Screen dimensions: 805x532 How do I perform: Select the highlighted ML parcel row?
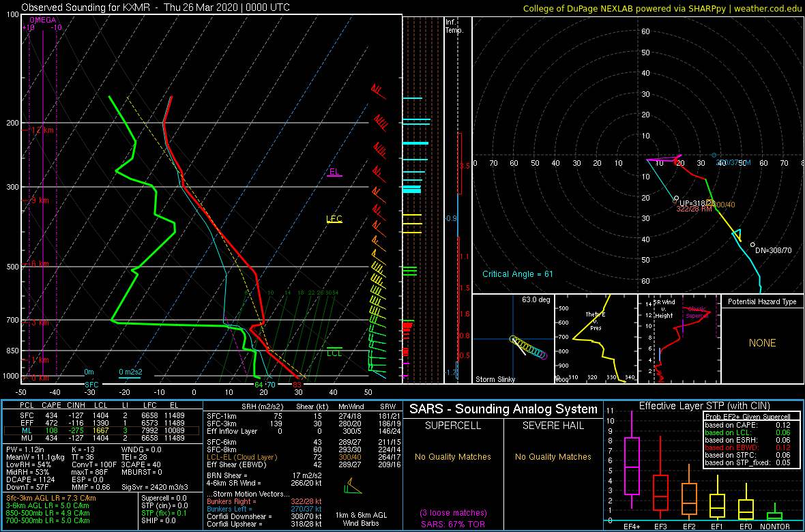tap(102, 430)
